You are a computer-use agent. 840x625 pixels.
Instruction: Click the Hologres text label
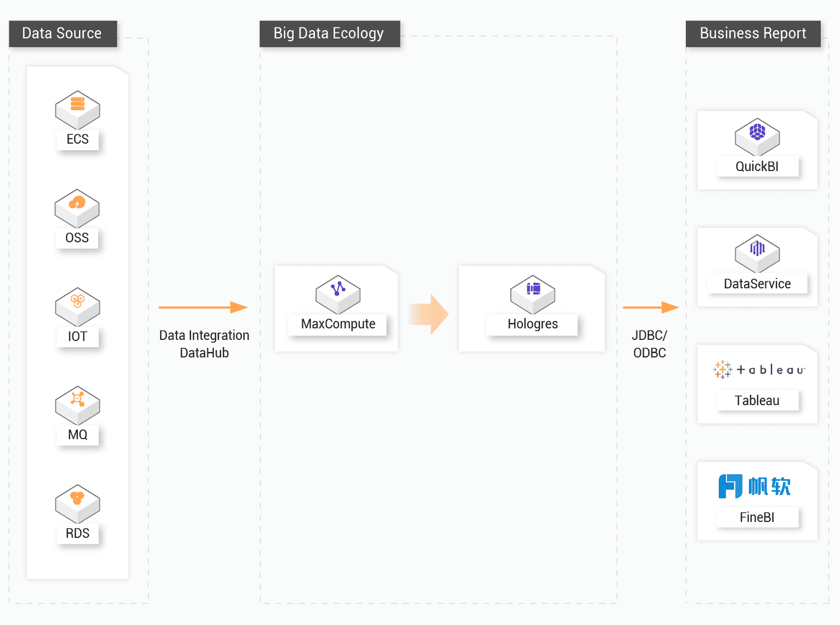(533, 324)
